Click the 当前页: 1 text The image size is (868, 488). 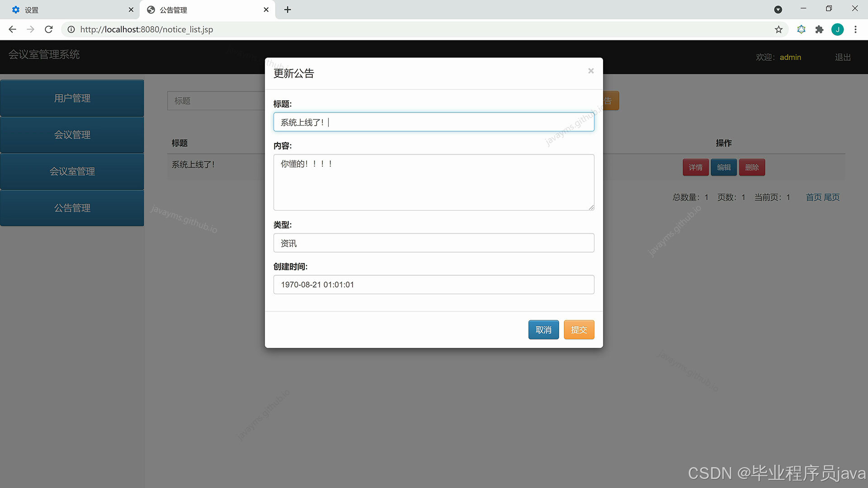(x=772, y=197)
